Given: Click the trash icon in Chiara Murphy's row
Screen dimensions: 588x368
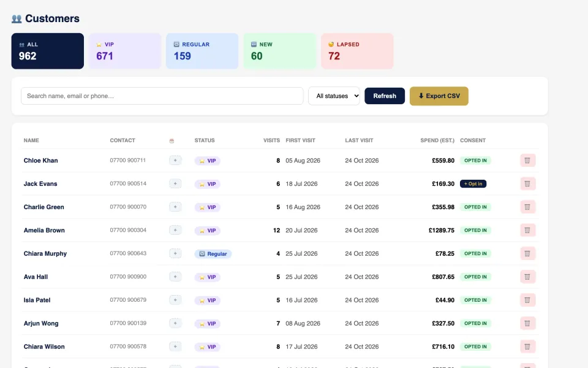Looking at the screenshot, I should [x=527, y=253].
